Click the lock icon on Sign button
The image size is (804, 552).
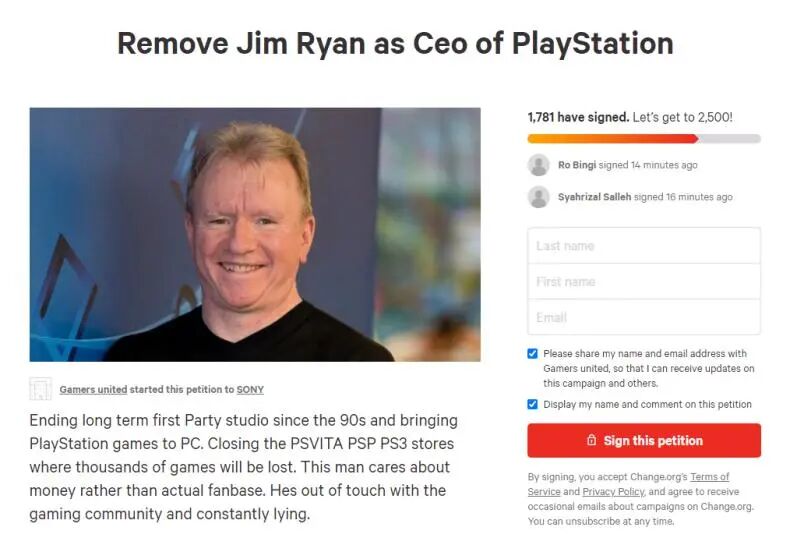591,440
